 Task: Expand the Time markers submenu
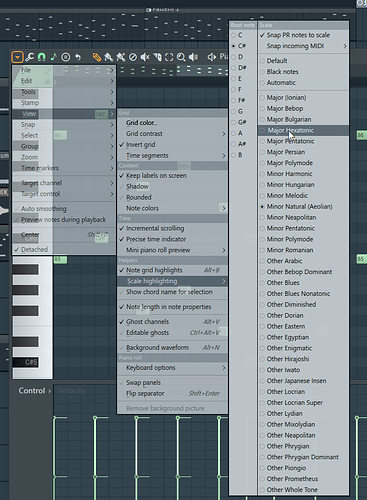pos(64,168)
